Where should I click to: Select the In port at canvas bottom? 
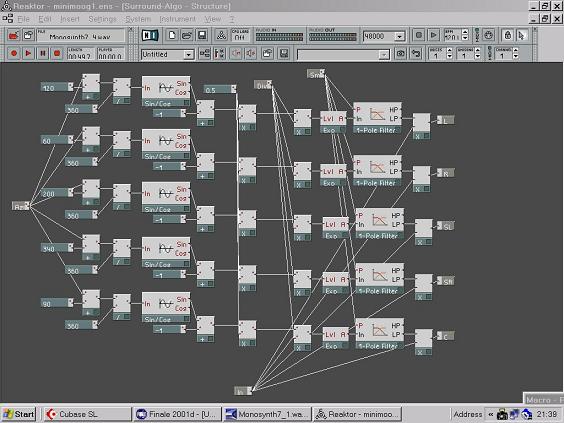click(243, 391)
